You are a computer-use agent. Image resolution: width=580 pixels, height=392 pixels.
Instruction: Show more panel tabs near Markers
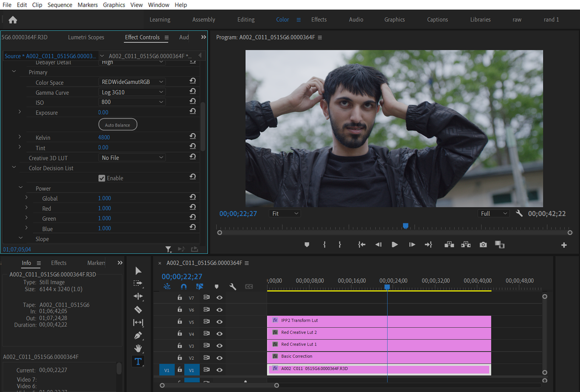click(x=120, y=263)
